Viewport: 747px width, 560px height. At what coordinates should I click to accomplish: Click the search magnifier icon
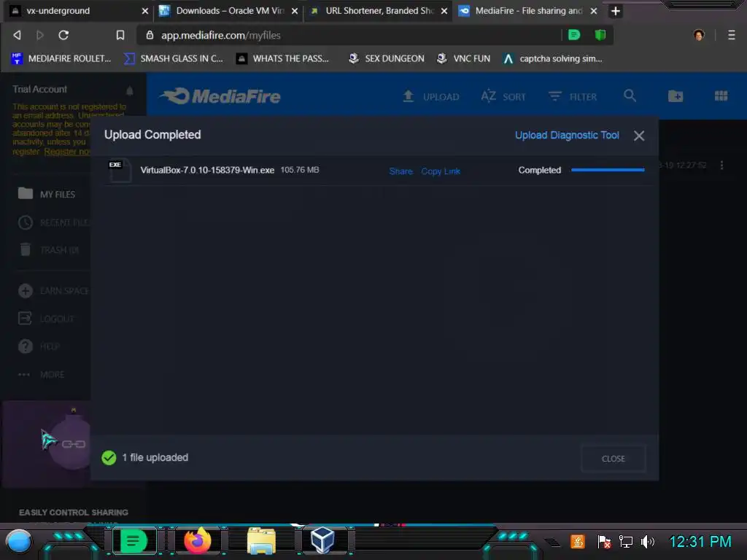pos(630,96)
